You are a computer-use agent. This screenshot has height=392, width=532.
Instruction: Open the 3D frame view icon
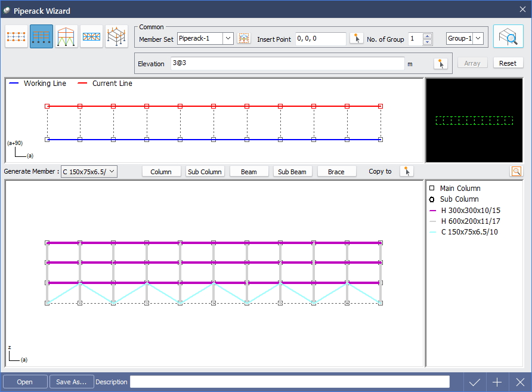pyautogui.click(x=116, y=36)
